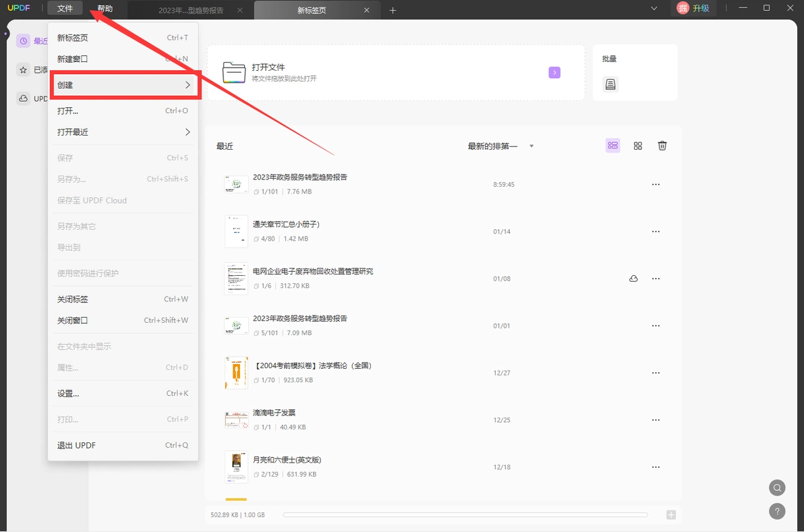Click the 升级 upgrade button

(693, 8)
